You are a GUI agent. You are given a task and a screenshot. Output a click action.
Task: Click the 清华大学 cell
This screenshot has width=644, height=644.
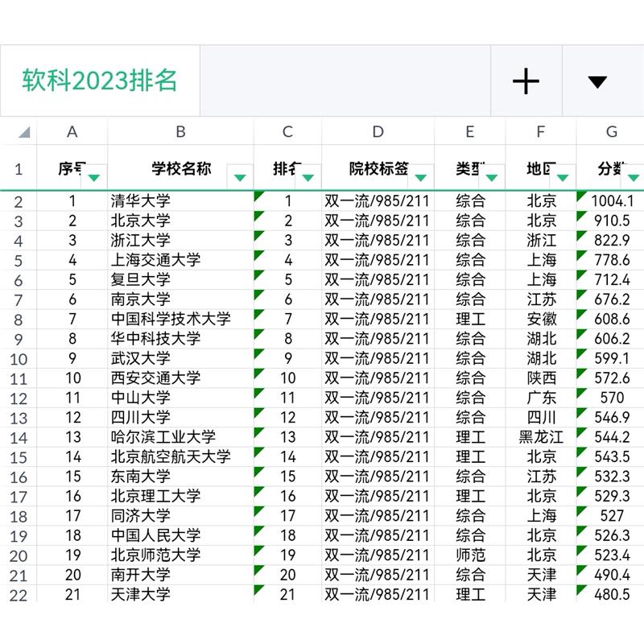coord(180,200)
